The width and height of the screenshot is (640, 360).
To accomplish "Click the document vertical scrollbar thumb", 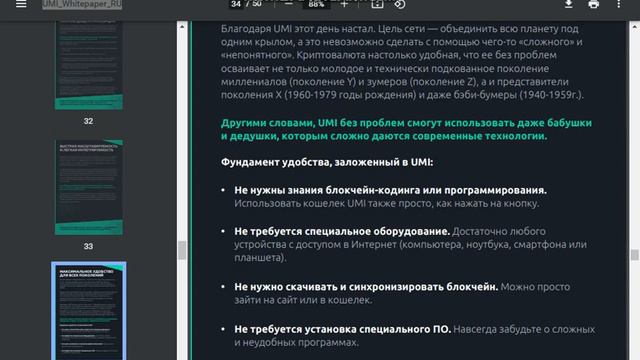I will 635,255.
